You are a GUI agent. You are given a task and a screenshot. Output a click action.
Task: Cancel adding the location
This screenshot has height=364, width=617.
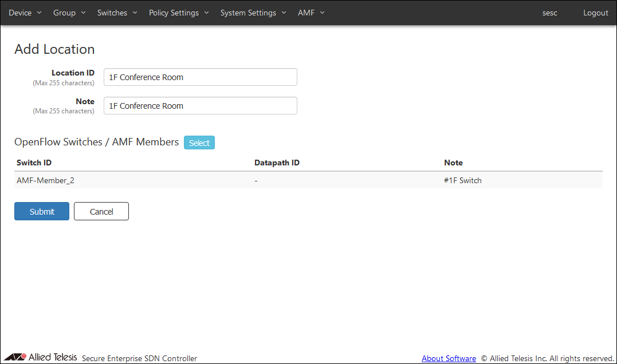click(101, 211)
